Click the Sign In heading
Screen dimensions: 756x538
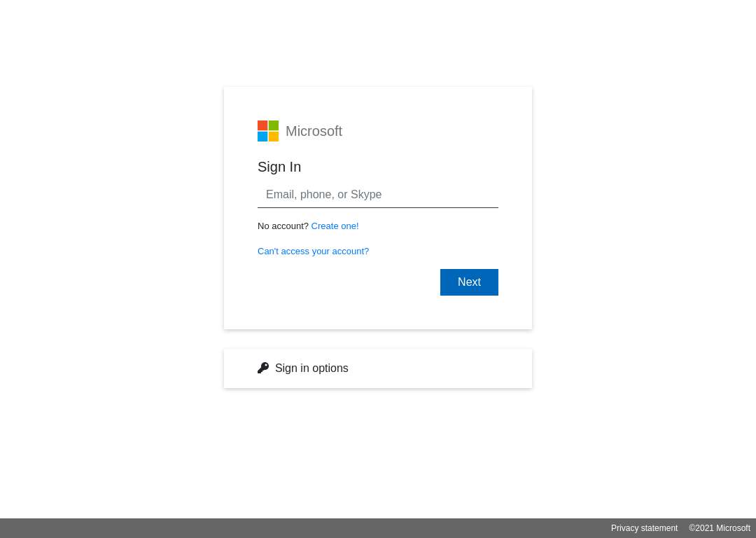pyautogui.click(x=279, y=167)
